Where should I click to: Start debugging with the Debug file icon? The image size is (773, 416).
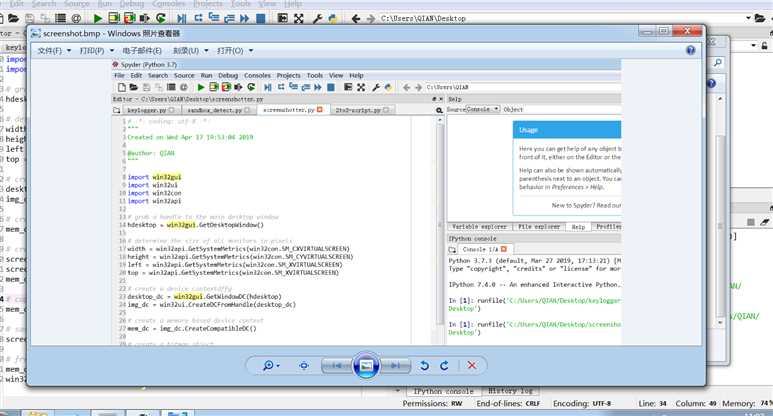point(181,18)
